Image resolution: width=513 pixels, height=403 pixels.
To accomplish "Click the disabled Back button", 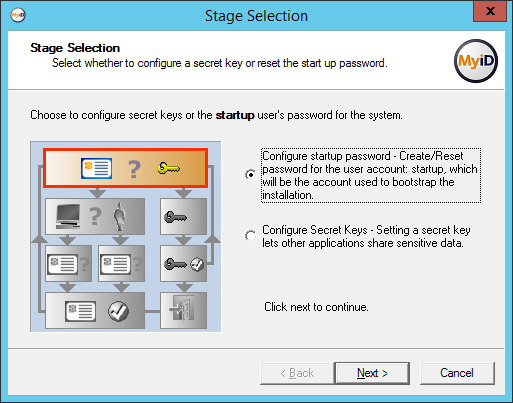I will (x=297, y=373).
